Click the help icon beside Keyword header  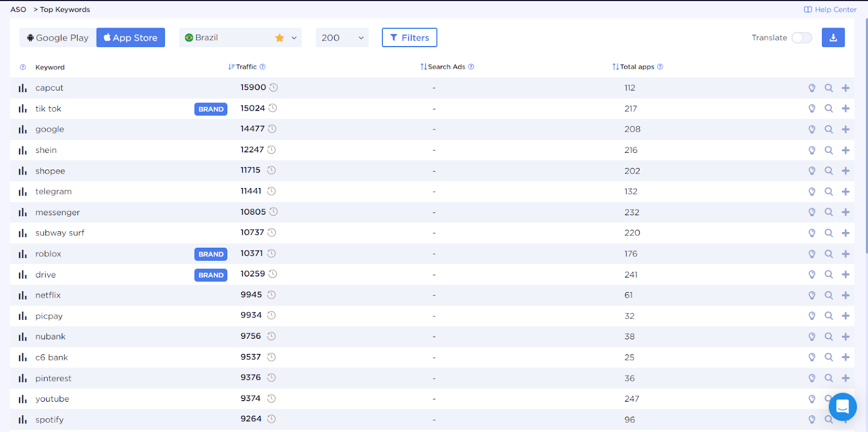[23, 67]
